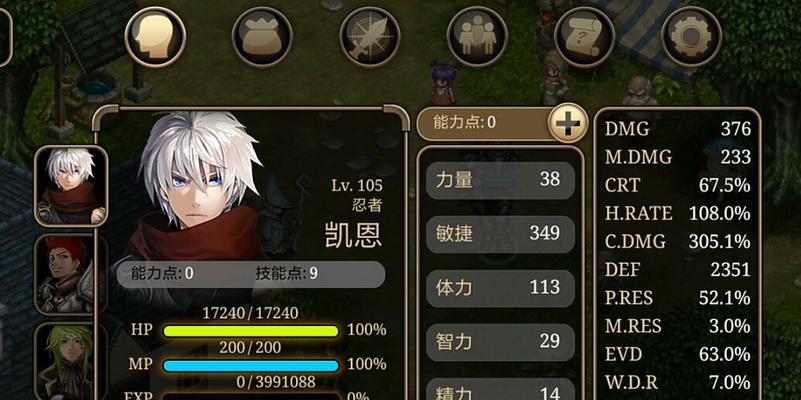Select the 体力 113 attribute row
Image resolution: width=801 pixels, height=400 pixels.
500,289
